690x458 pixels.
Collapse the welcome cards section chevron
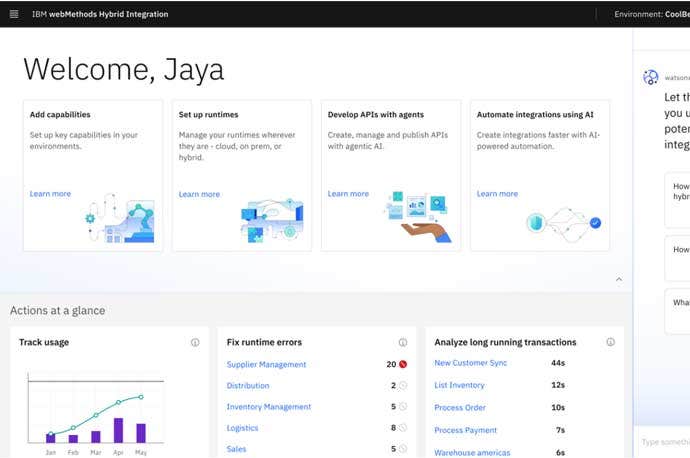tap(618, 280)
